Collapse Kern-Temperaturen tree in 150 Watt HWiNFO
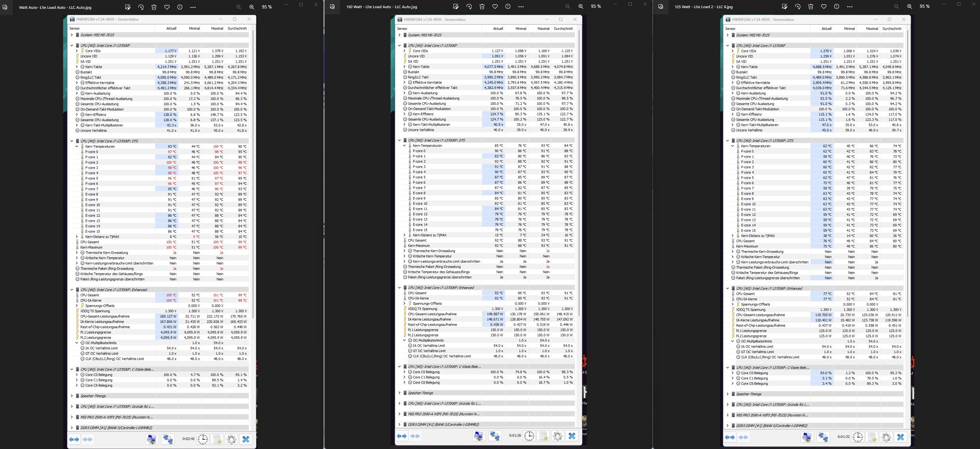980x449 pixels. click(x=404, y=145)
